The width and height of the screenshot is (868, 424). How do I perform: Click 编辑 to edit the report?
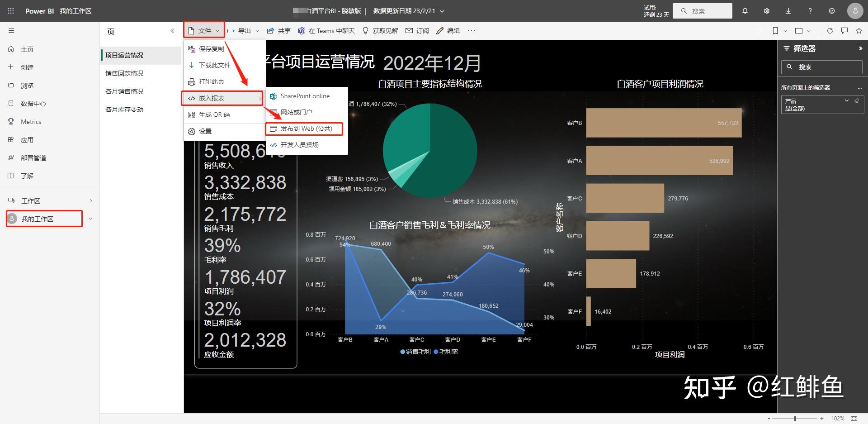pos(453,30)
